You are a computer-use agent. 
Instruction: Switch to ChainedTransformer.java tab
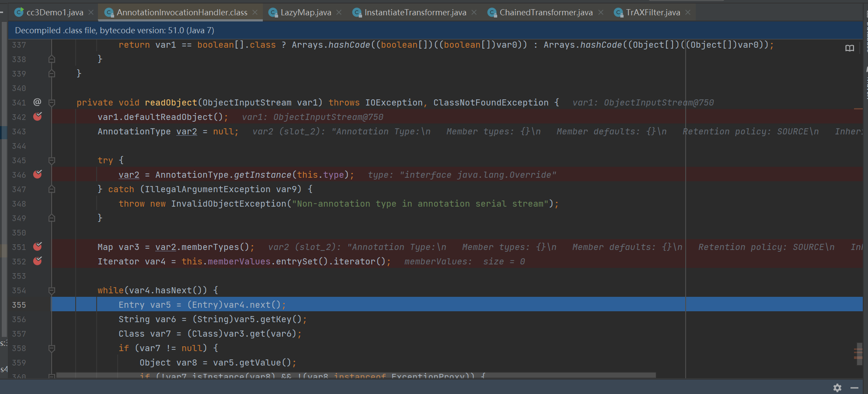pos(546,12)
